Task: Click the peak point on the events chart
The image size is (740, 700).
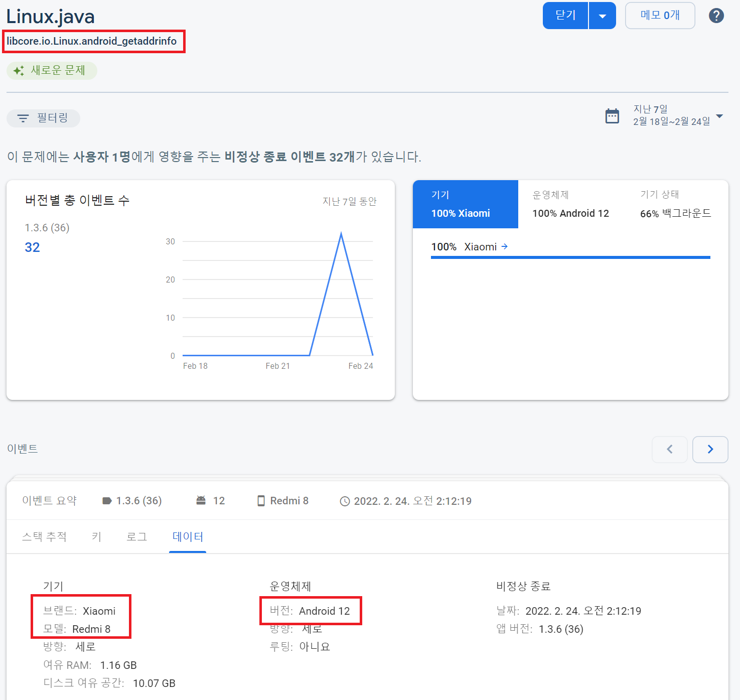Action: (341, 234)
